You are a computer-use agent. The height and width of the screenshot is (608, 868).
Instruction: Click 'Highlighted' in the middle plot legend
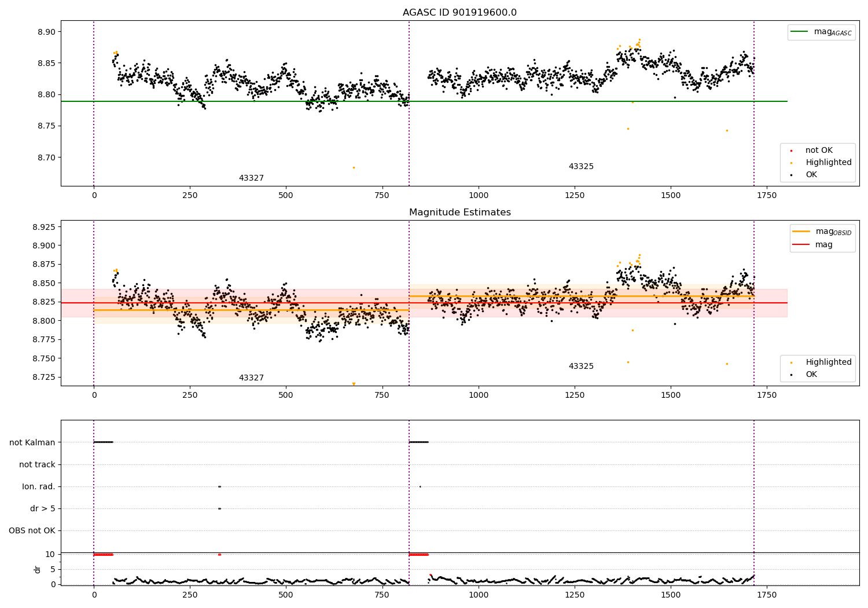829,362
